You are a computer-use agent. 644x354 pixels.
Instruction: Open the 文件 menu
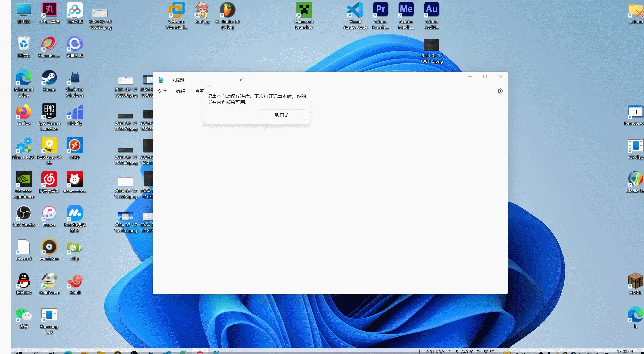click(162, 91)
